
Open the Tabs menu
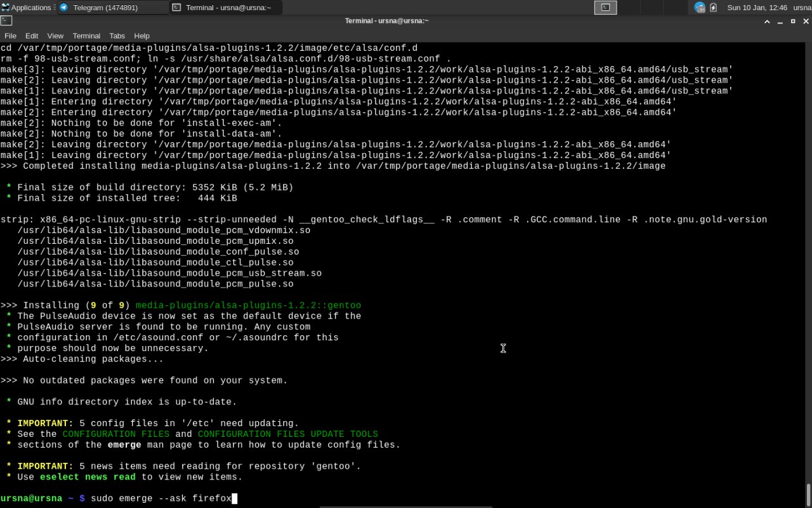117,36
